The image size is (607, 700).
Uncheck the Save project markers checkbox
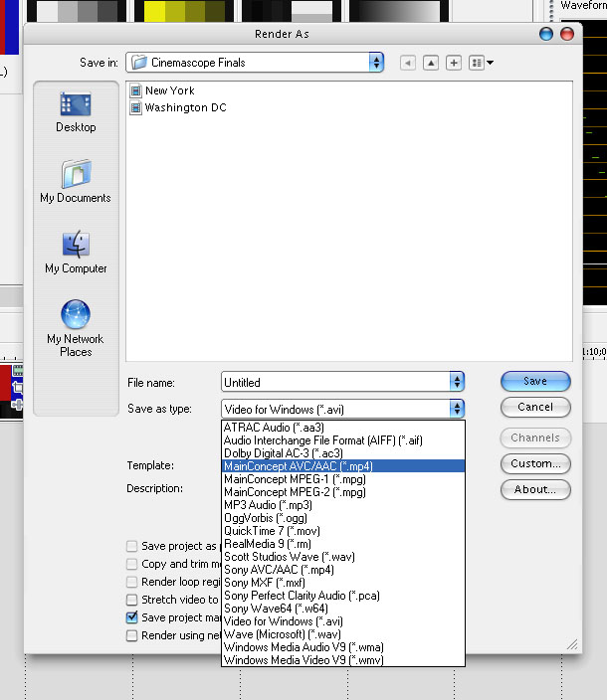click(x=132, y=617)
